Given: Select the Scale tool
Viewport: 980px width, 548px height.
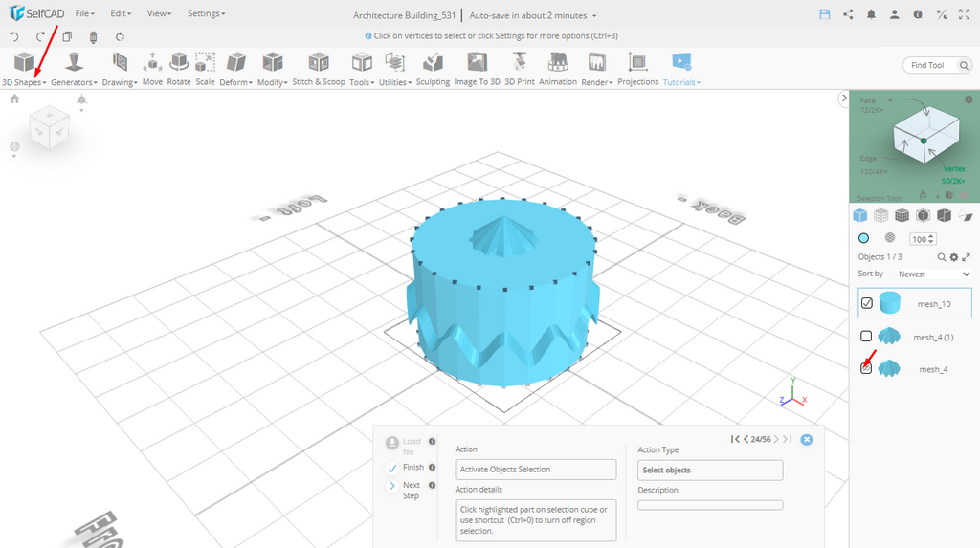Looking at the screenshot, I should click(205, 69).
